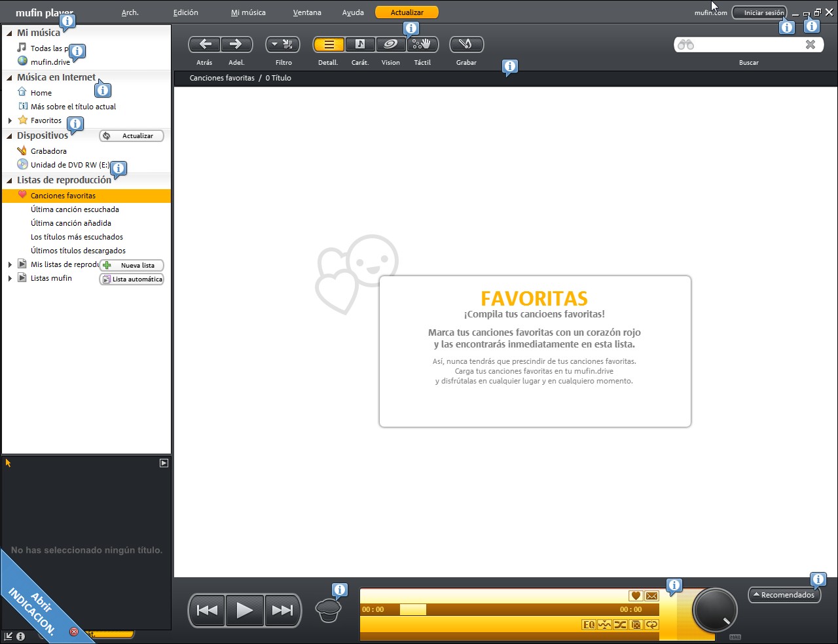Expand the Mis listas de reproducción node

click(10, 264)
